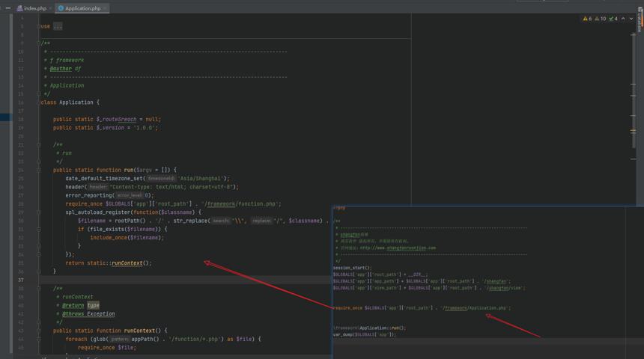The height and width of the screenshot is (359, 644).
Task: Select the Application.php editor tab
Action: coord(79,8)
